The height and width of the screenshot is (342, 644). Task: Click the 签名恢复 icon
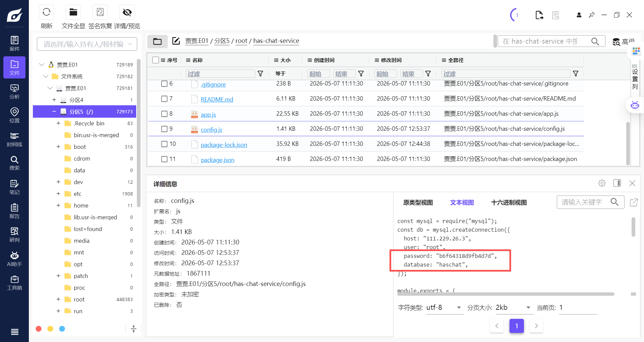pos(100,12)
